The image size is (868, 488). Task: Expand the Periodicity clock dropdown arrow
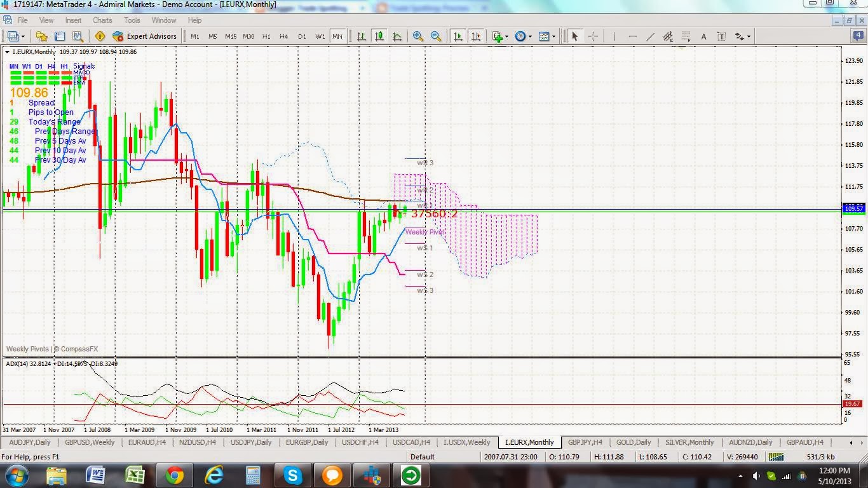(x=530, y=36)
